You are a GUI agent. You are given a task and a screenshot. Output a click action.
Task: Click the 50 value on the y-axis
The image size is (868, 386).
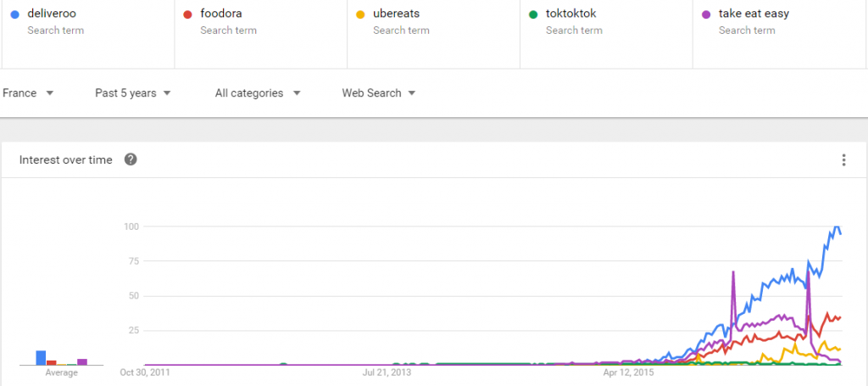pos(133,296)
